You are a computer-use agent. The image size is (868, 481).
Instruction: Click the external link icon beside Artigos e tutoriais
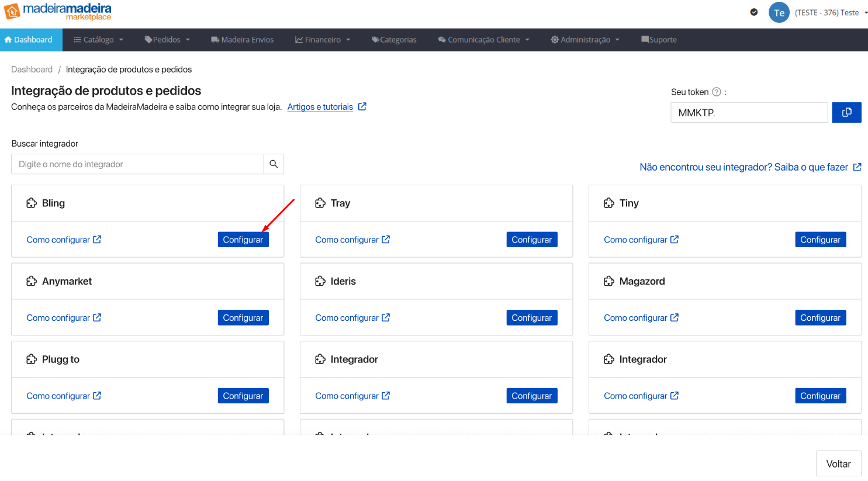coord(362,106)
